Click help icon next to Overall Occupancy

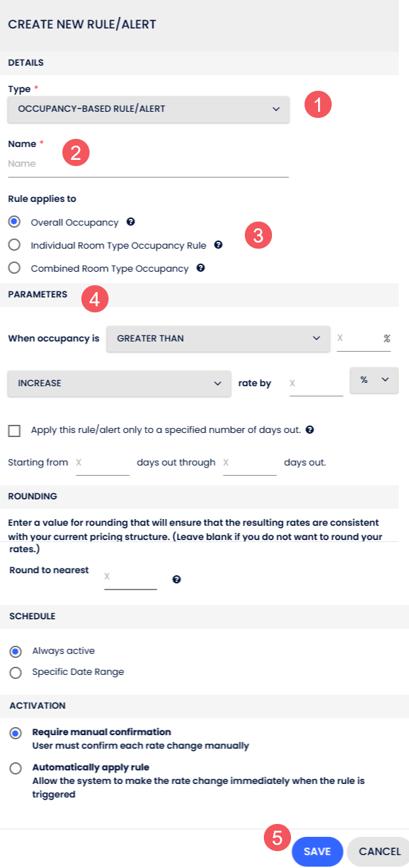[130, 222]
